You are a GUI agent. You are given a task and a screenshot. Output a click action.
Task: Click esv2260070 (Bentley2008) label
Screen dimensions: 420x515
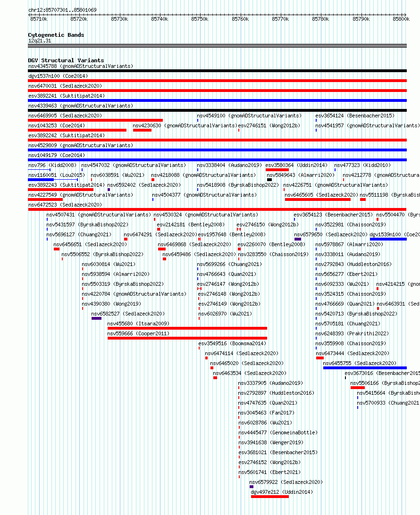271,244
